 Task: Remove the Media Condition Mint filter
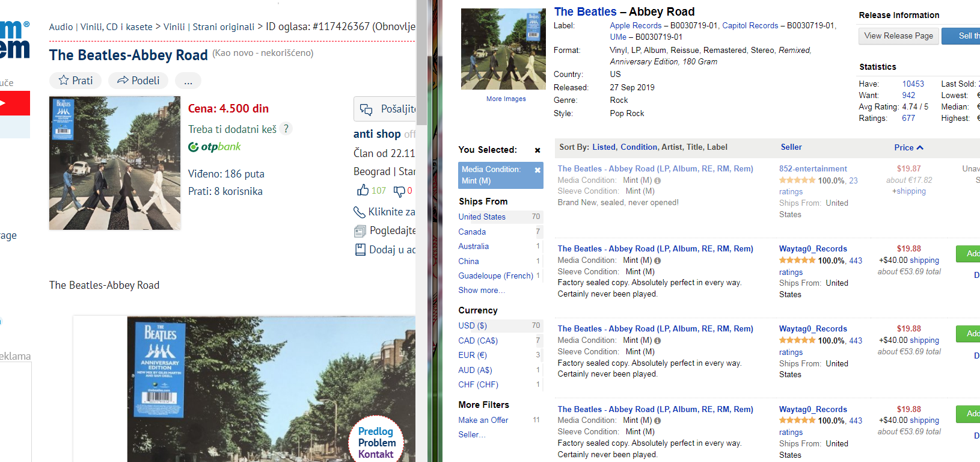(537, 170)
